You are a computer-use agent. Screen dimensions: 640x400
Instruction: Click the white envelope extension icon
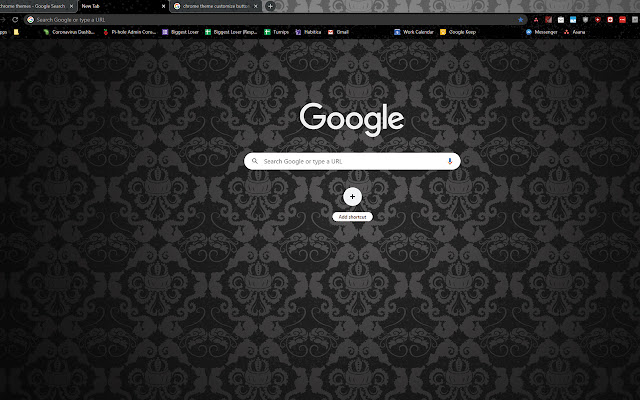(561, 20)
